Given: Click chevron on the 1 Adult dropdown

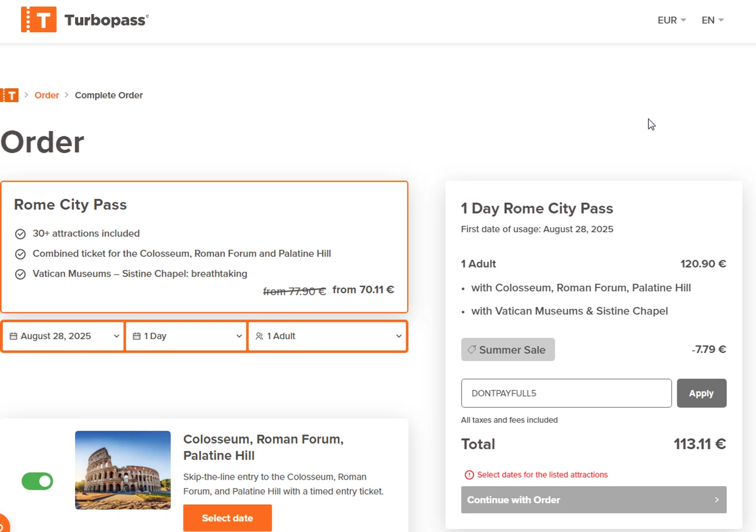Looking at the screenshot, I should [x=399, y=336].
